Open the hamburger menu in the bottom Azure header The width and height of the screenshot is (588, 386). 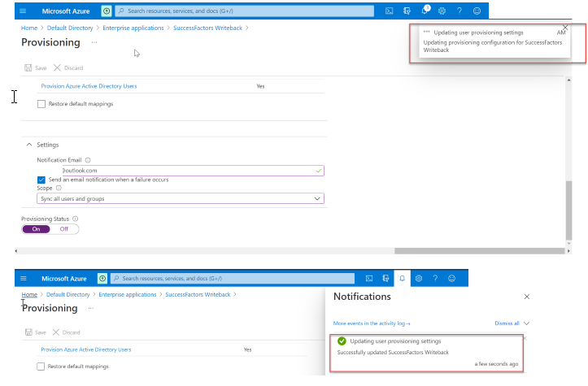[24, 279]
